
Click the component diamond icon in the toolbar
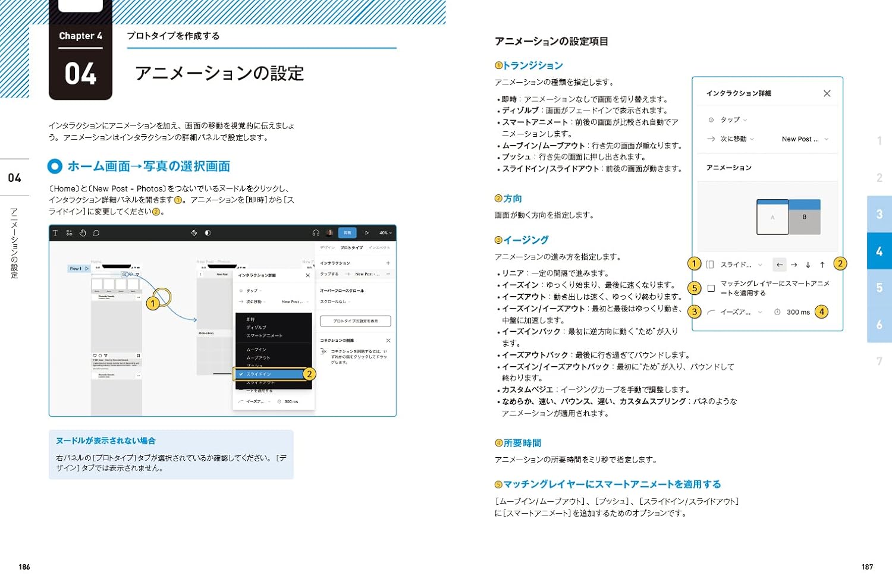point(194,233)
